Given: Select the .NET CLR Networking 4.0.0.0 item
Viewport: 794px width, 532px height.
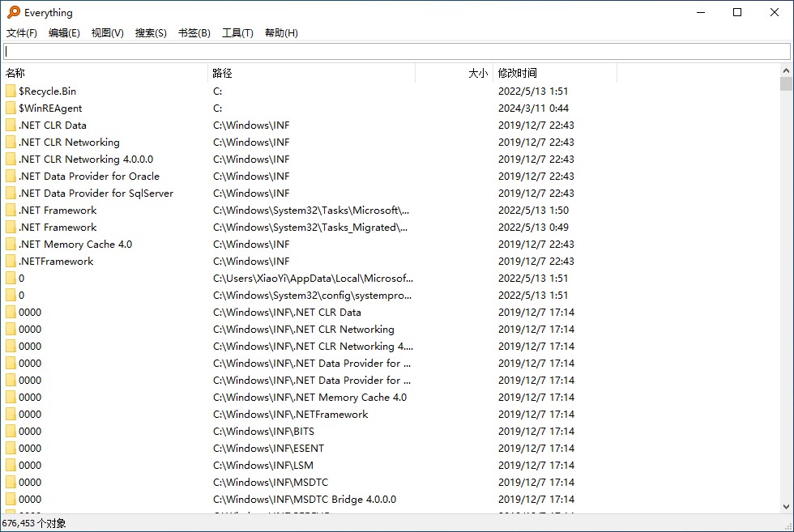Looking at the screenshot, I should (x=86, y=160).
